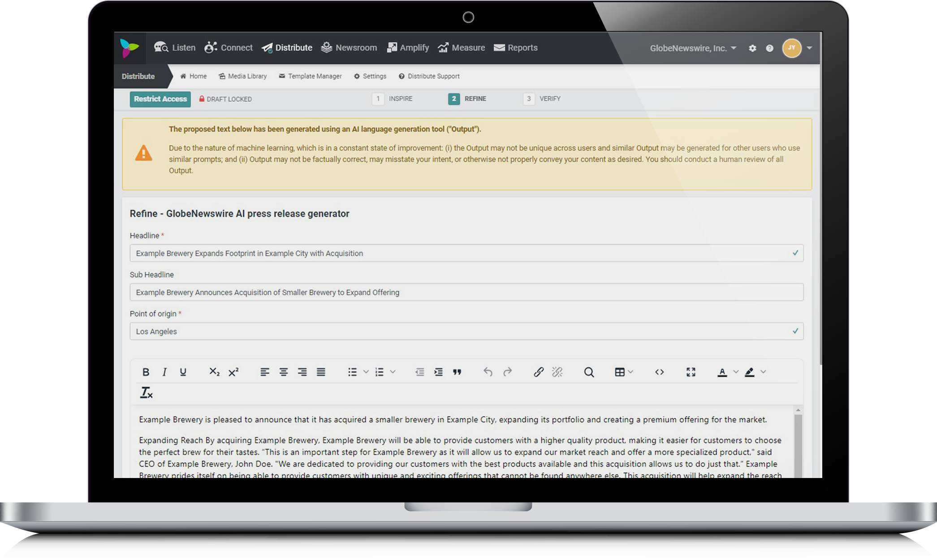Align text right
The image size is (937, 560).
(302, 372)
